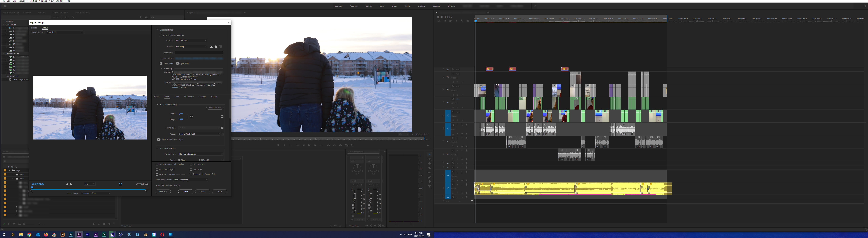Viewport: 868px width, 238px height.
Task: Click the Export Frame camera icon
Action: pyautogui.click(x=341, y=145)
